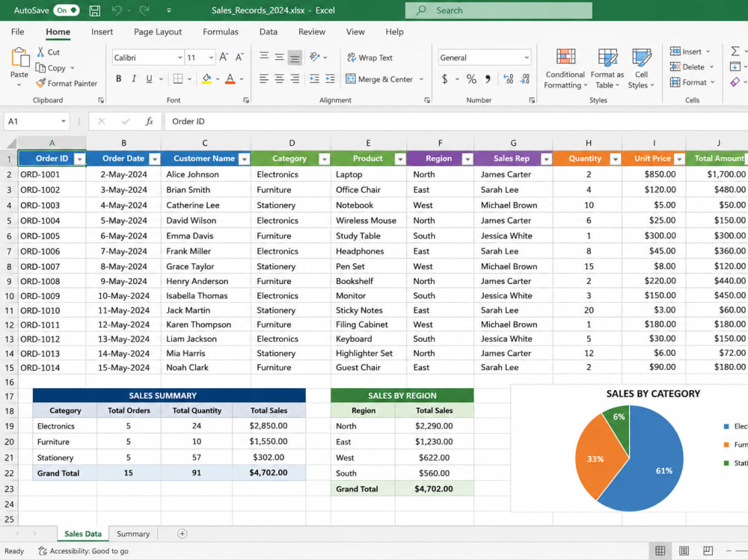Select all cells corner triangle
The width and height of the screenshot is (748, 560).
(x=11, y=143)
